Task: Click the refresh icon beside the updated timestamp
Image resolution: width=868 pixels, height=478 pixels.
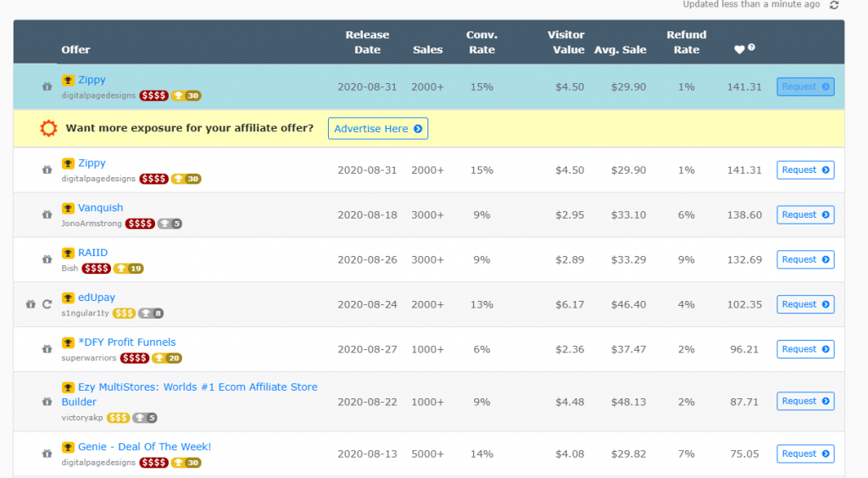Action: pyautogui.click(x=834, y=5)
